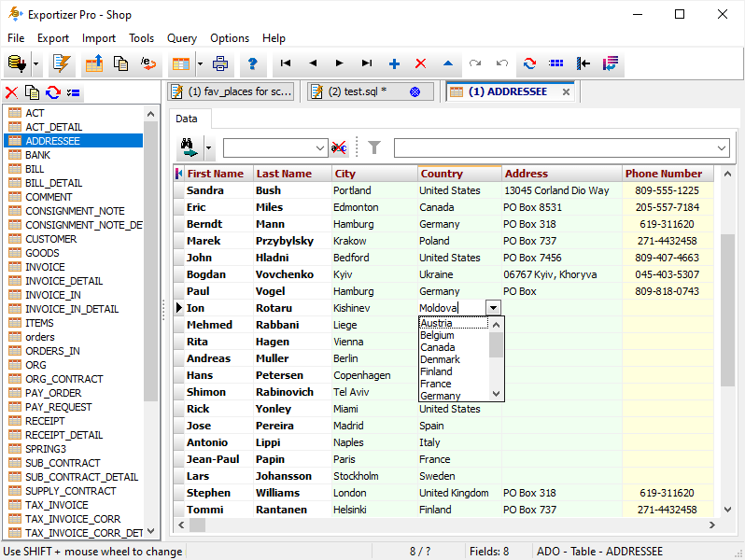Sort by the Last Name column header

coord(284,174)
